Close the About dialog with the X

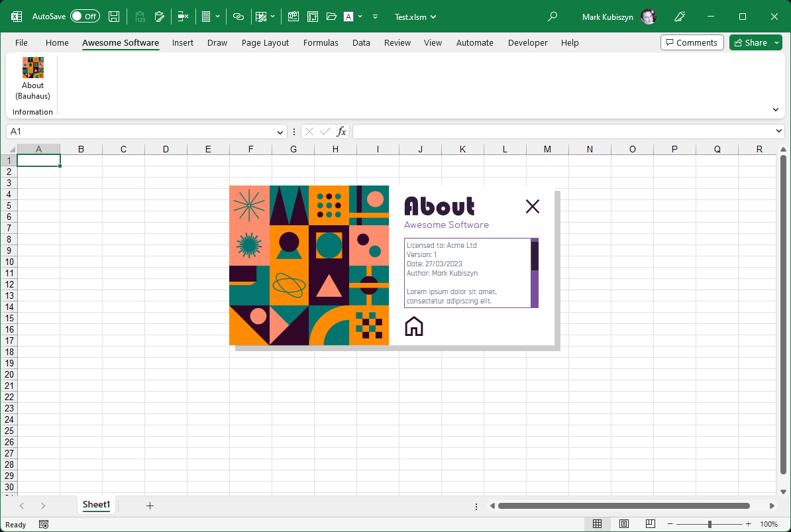(532, 206)
